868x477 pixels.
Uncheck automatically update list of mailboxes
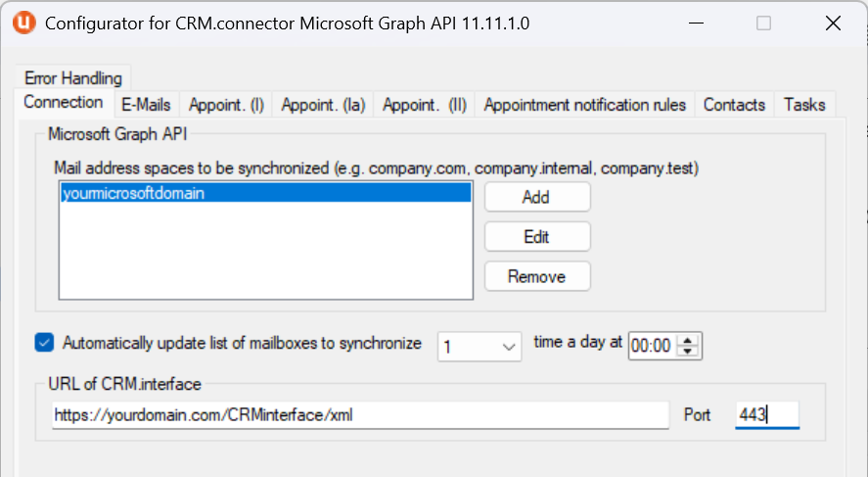click(44, 343)
